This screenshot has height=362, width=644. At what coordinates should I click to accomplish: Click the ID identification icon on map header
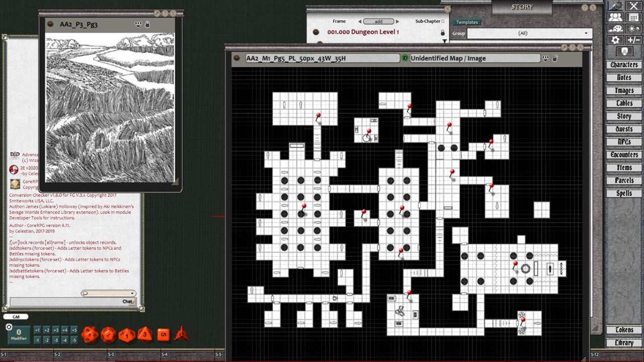click(x=405, y=58)
